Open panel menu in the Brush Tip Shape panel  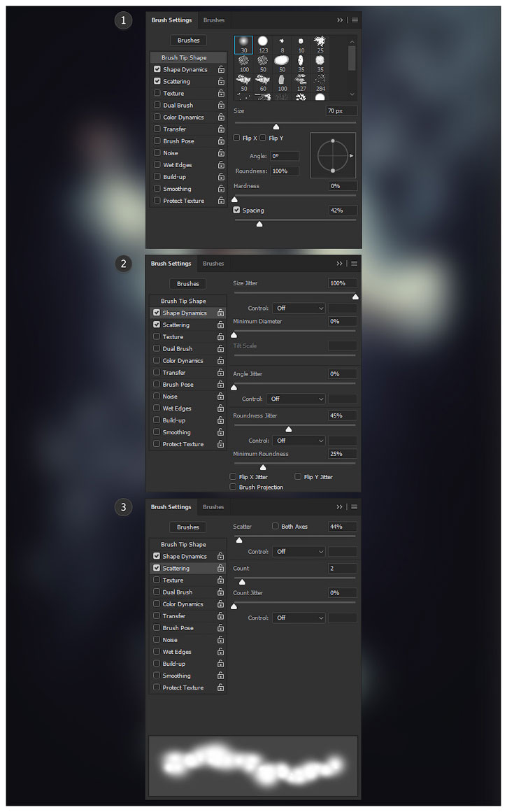pyautogui.click(x=355, y=20)
